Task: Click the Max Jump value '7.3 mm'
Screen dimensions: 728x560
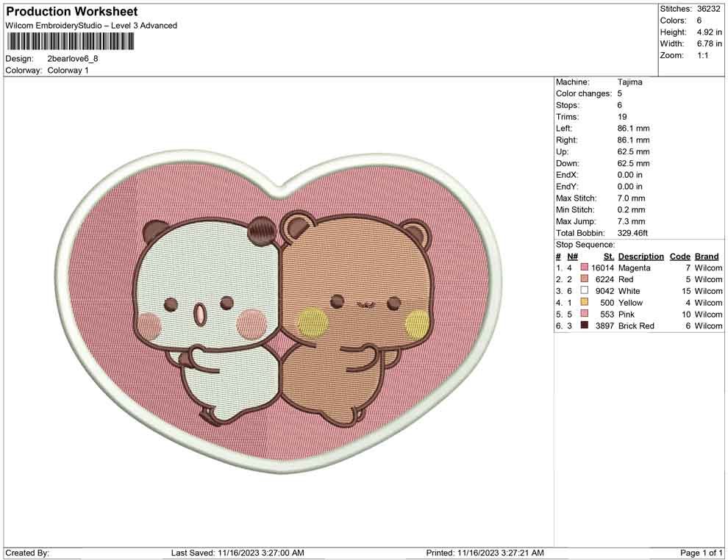Action: point(632,221)
